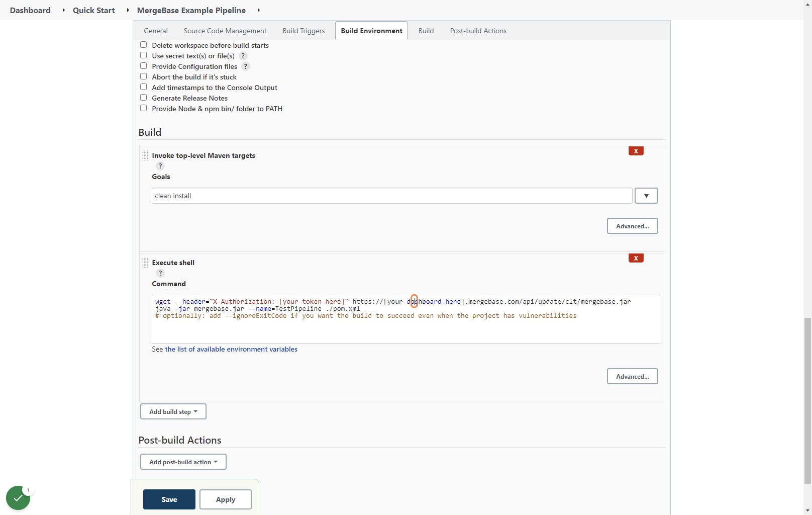Delete the Execute shell build step
The height and width of the screenshot is (515, 812).
(x=636, y=258)
